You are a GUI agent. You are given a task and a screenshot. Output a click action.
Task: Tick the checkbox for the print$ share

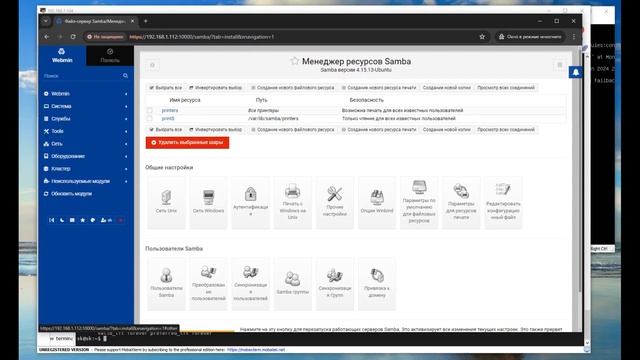click(x=149, y=118)
